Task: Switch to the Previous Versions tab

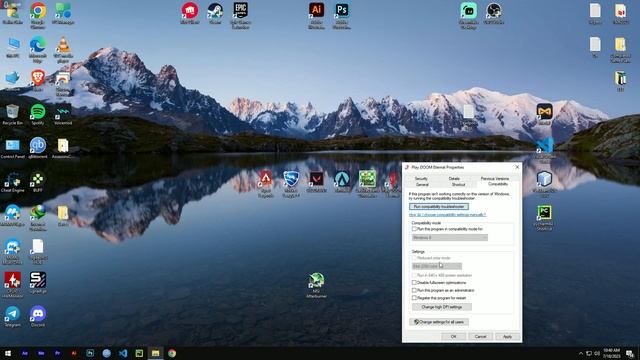Action: 495,178
